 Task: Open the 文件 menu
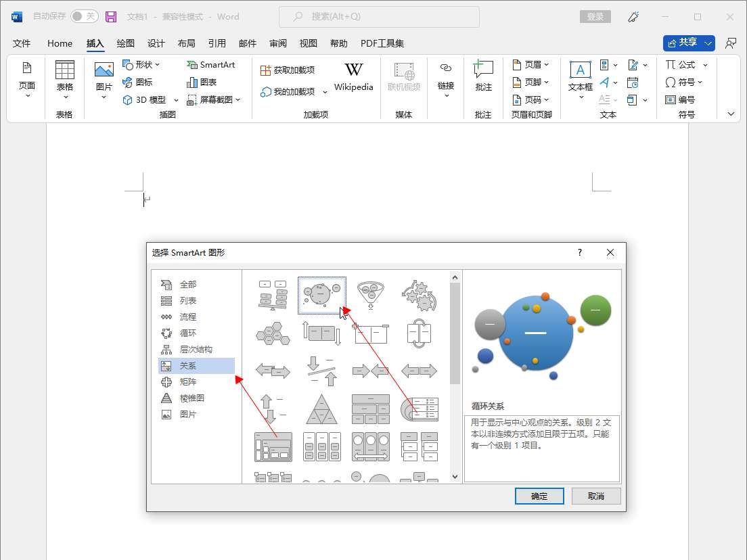coord(22,43)
